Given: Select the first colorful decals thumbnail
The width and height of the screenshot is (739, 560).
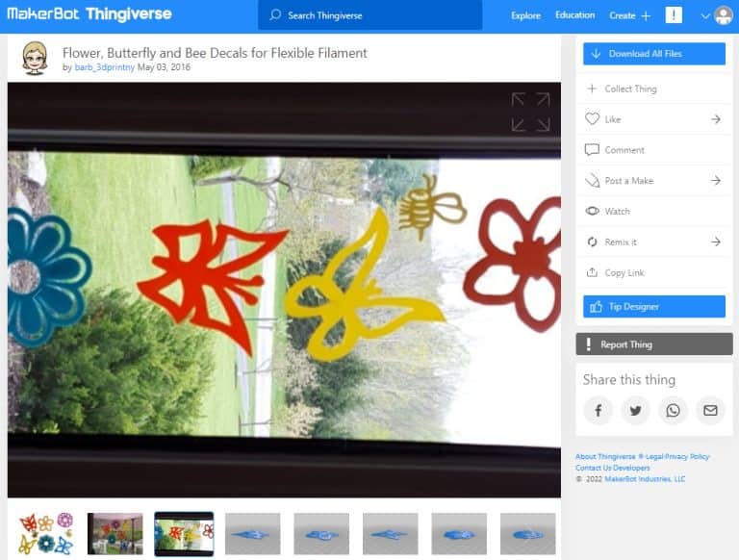Looking at the screenshot, I should coord(45,533).
